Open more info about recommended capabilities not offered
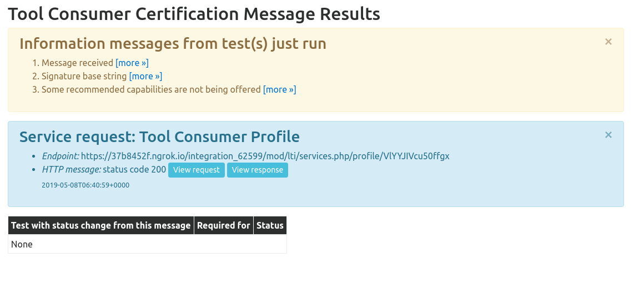644x283 pixels. pyautogui.click(x=279, y=89)
